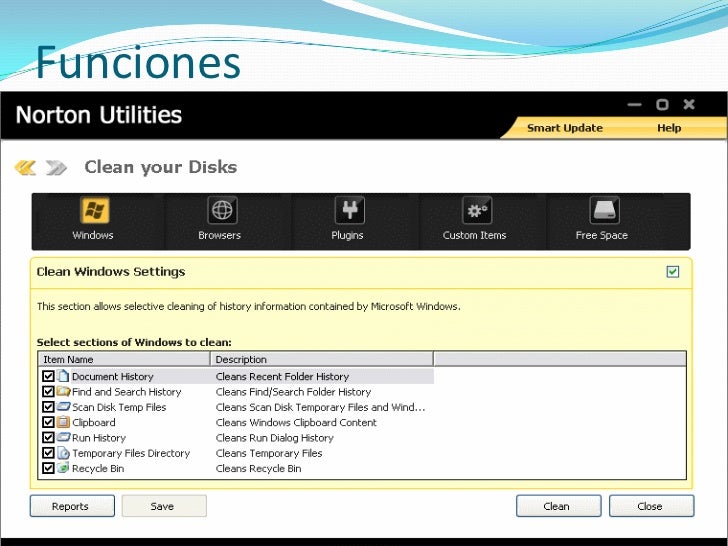
Task: Uncheck the Run History checkbox
Action: (48, 437)
